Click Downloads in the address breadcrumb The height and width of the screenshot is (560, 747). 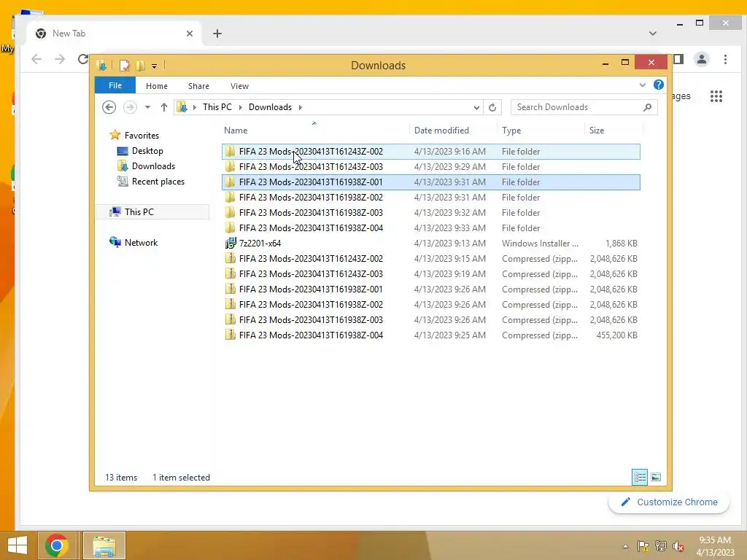pos(270,107)
